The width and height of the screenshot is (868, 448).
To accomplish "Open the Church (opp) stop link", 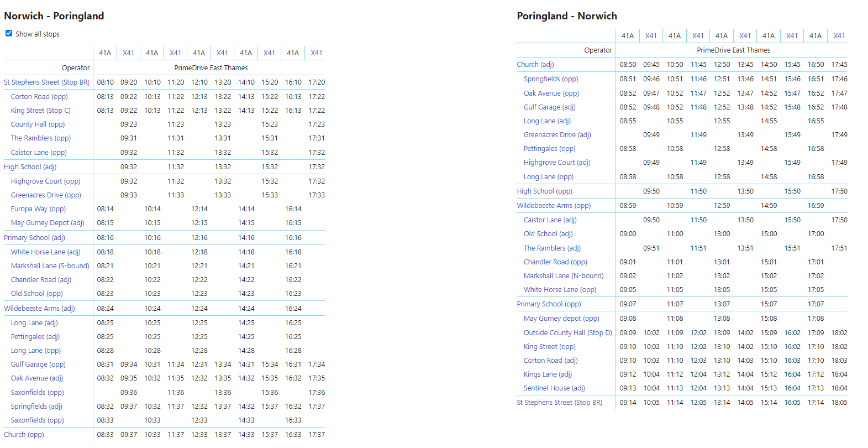I will coord(24,435).
